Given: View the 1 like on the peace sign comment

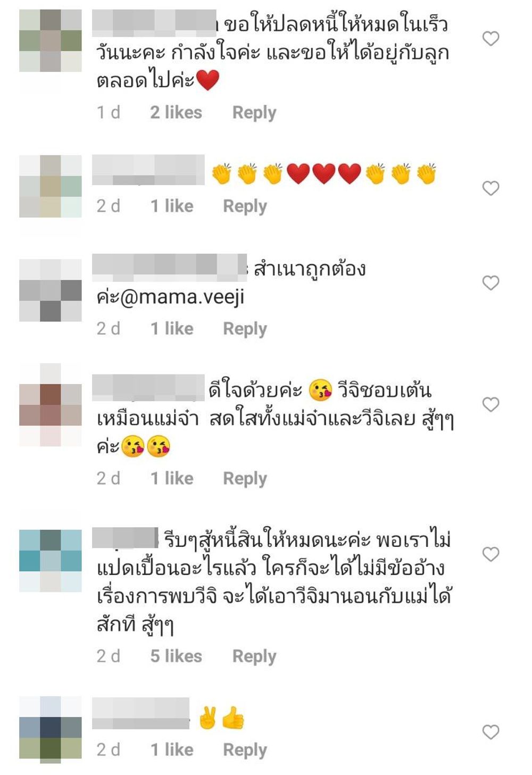Looking at the screenshot, I should point(172,750).
